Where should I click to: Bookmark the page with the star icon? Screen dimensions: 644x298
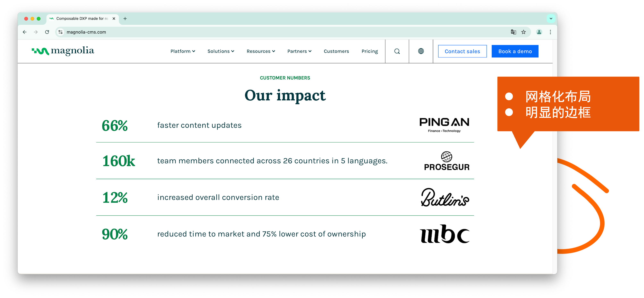coord(523,32)
